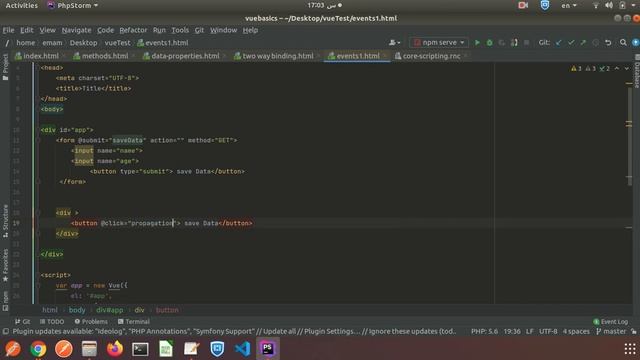Open the Problems tool window button

pos(91,322)
